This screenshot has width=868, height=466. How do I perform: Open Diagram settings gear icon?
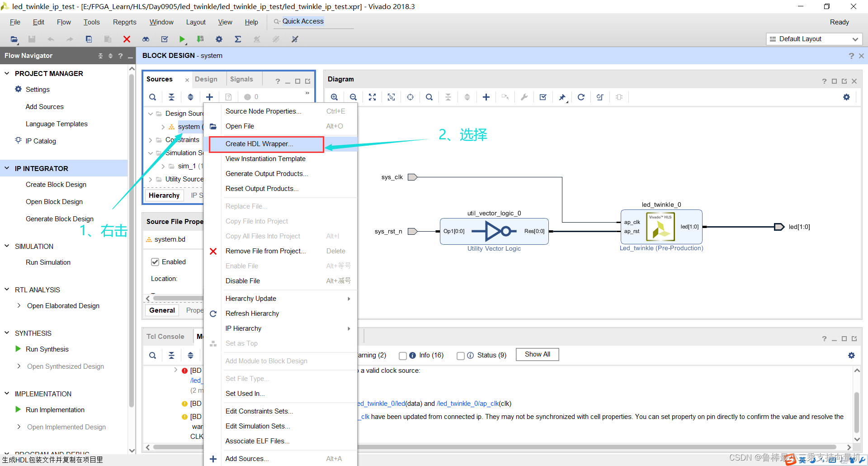tap(846, 97)
